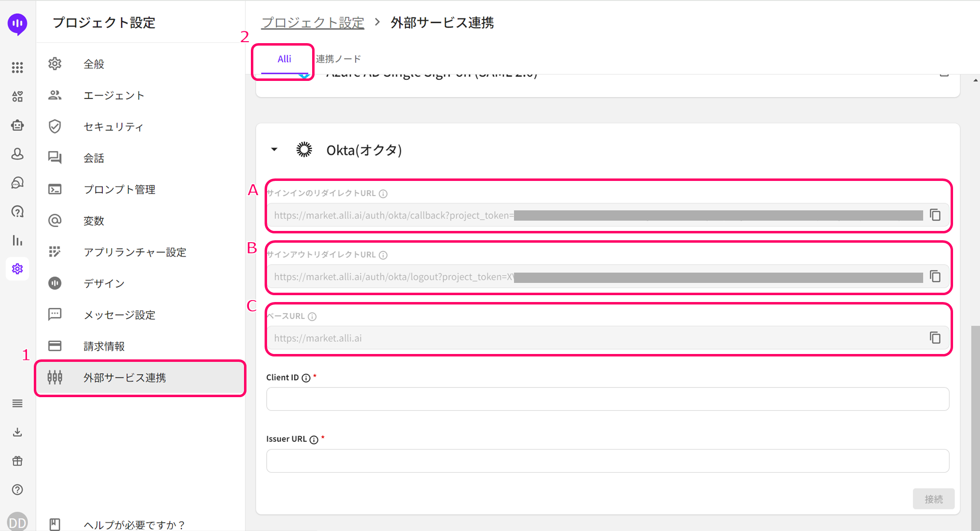Image resolution: width=980 pixels, height=531 pixels.
Task: Open プロンプト管理 in sidebar
Action: 119,190
